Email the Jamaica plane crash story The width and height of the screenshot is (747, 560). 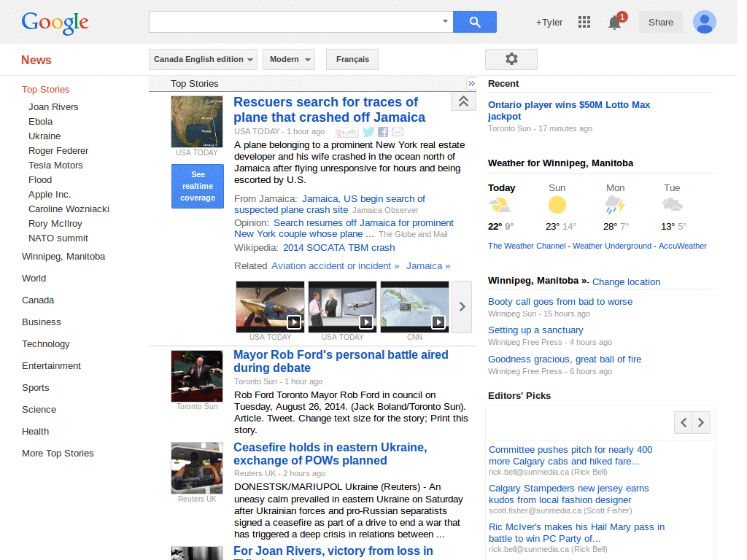[x=398, y=132]
